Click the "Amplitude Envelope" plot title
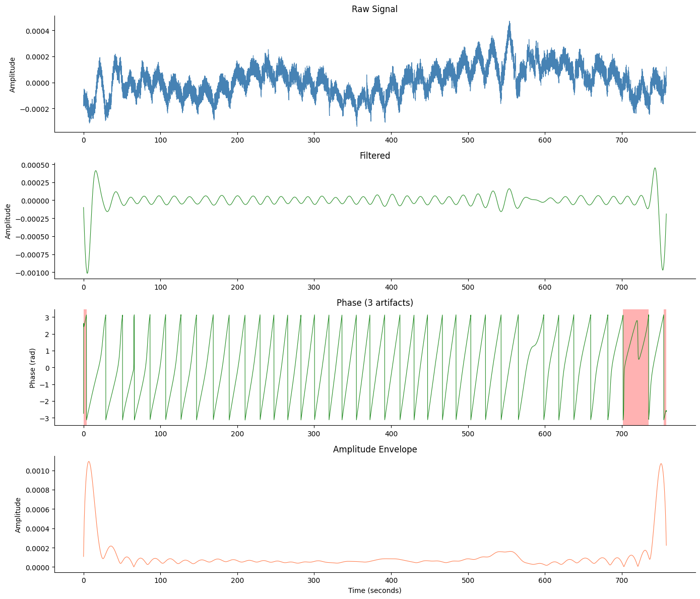Image resolution: width=700 pixels, height=599 pixels. tap(374, 449)
